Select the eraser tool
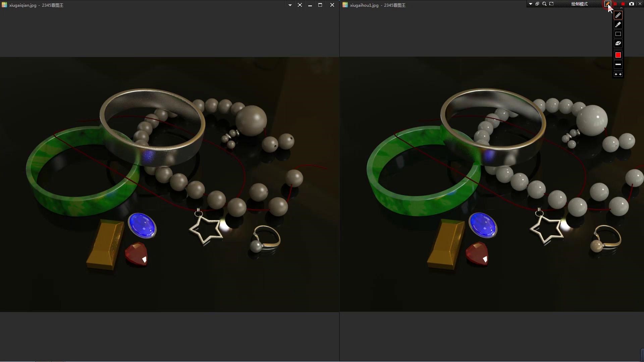 tap(618, 43)
